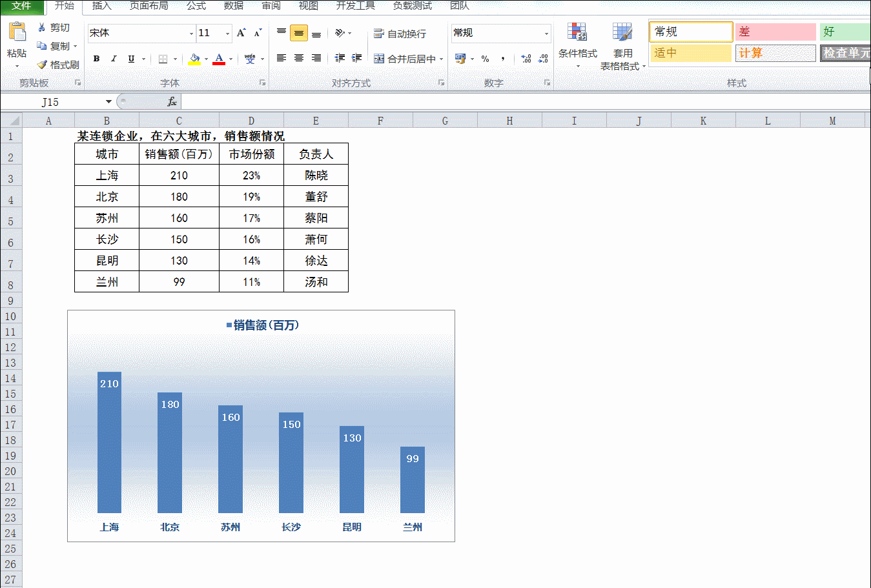871x588 pixels.
Task: Apply the red font color A
Action: [x=219, y=59]
